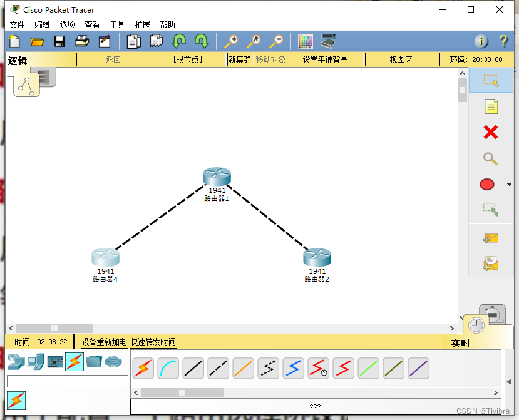Add a simple PDU envelope
The height and width of the screenshot is (420, 519).
pos(491,238)
